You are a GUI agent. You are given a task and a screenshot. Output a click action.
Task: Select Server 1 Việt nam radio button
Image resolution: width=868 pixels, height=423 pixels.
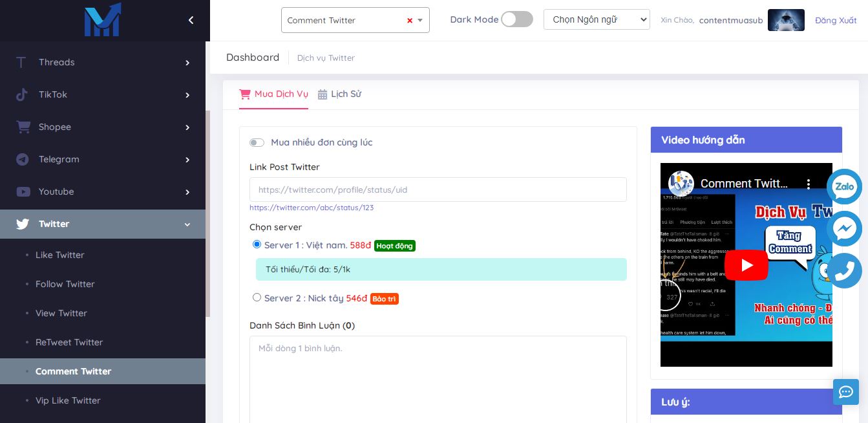click(257, 244)
